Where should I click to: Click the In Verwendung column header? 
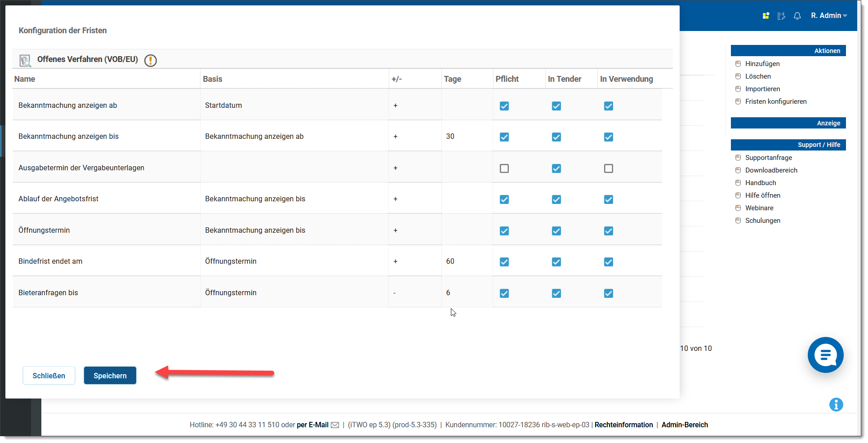(x=627, y=79)
